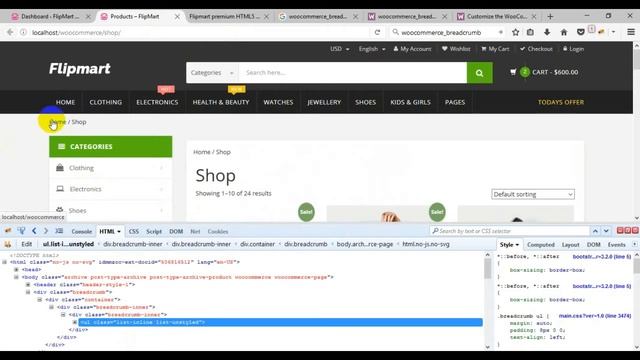This screenshot has width=640, height=360.
Task: Open a new browser tab with plus
Action: point(550,16)
